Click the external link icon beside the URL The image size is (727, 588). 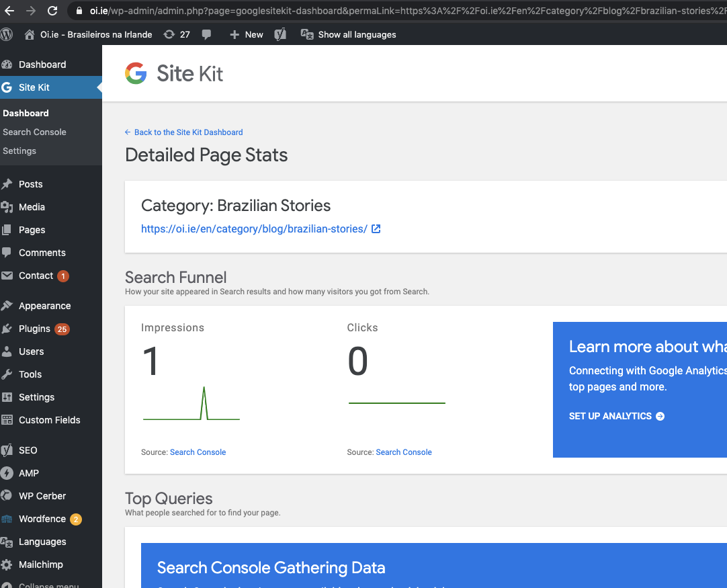[x=376, y=228]
